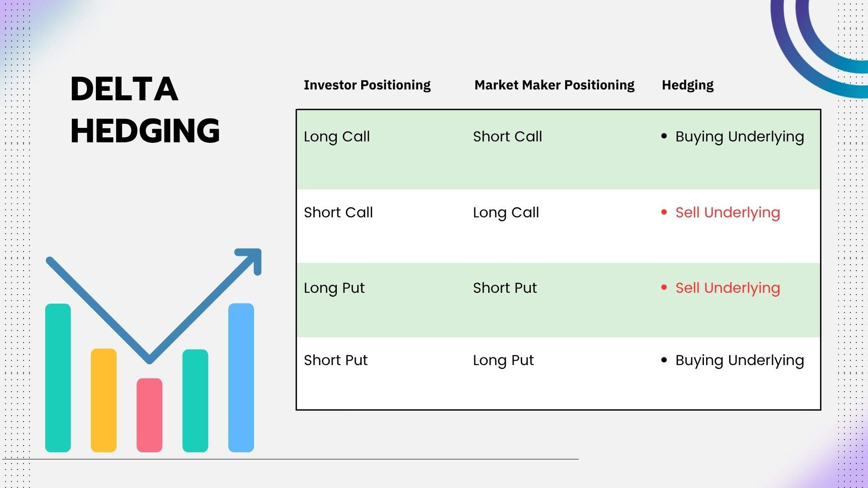Image resolution: width=868 pixels, height=488 pixels.
Task: Click the yellow bar in the chart
Action: click(x=104, y=400)
